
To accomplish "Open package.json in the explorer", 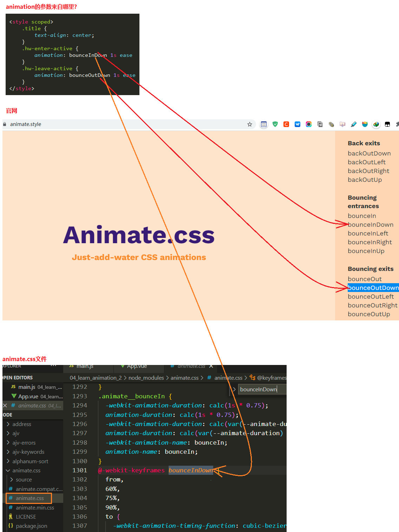I will (x=33, y=526).
